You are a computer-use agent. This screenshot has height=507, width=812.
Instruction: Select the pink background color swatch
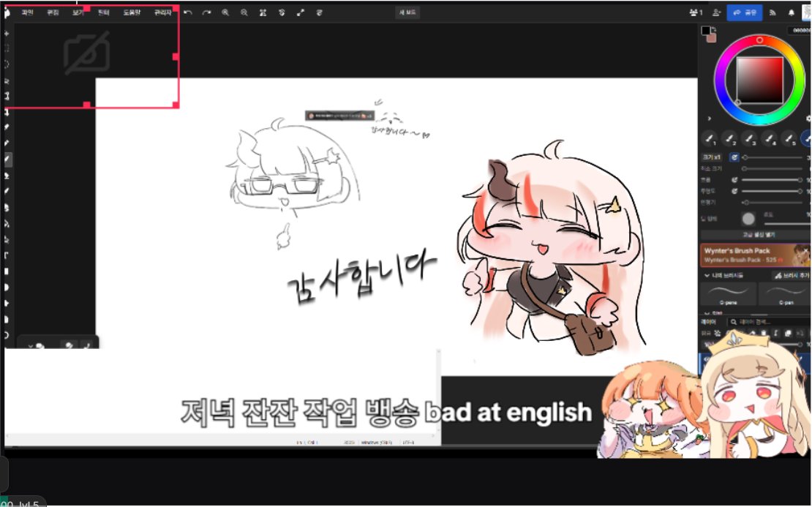[x=712, y=38]
